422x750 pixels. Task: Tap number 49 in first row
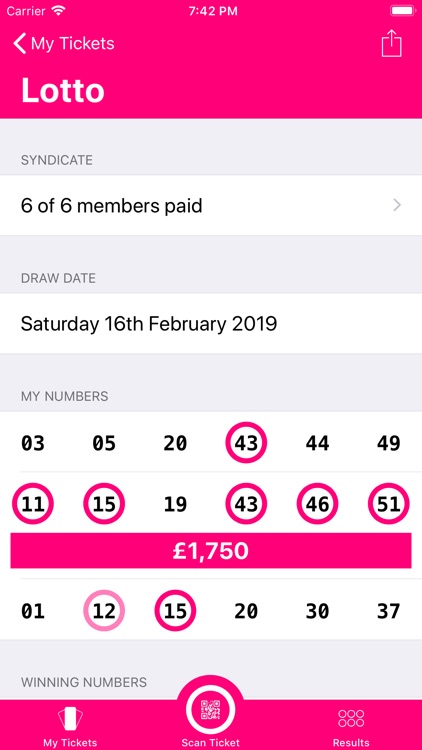[x=389, y=443]
